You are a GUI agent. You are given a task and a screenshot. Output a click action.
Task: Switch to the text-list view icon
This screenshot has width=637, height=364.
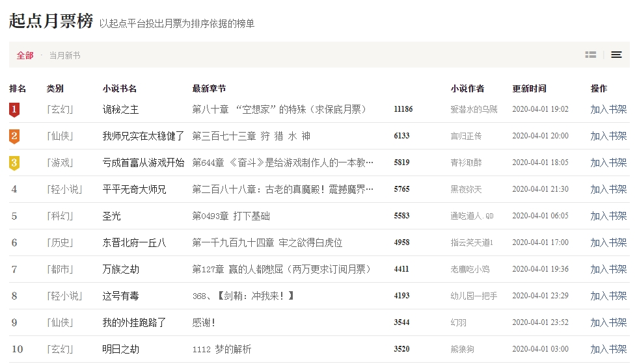point(616,55)
